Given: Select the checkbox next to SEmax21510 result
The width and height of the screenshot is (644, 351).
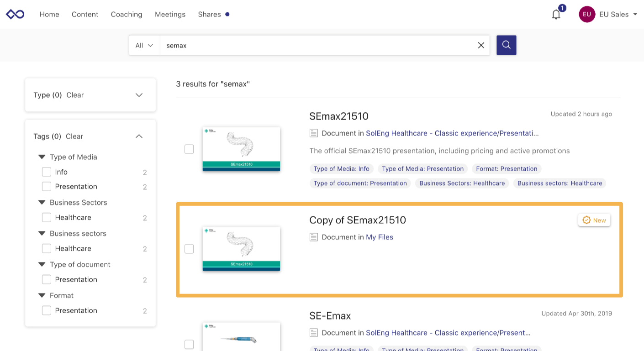Looking at the screenshot, I should [189, 148].
